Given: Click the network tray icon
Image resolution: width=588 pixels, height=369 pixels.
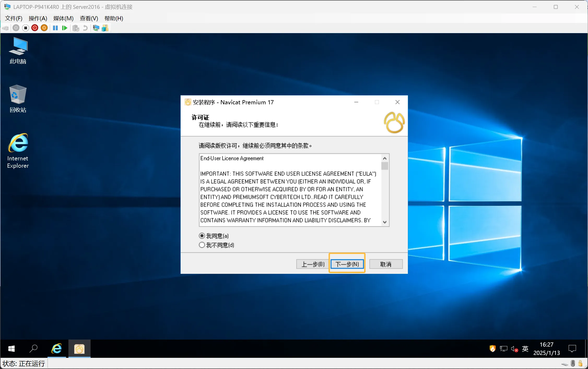Looking at the screenshot, I should coord(503,349).
